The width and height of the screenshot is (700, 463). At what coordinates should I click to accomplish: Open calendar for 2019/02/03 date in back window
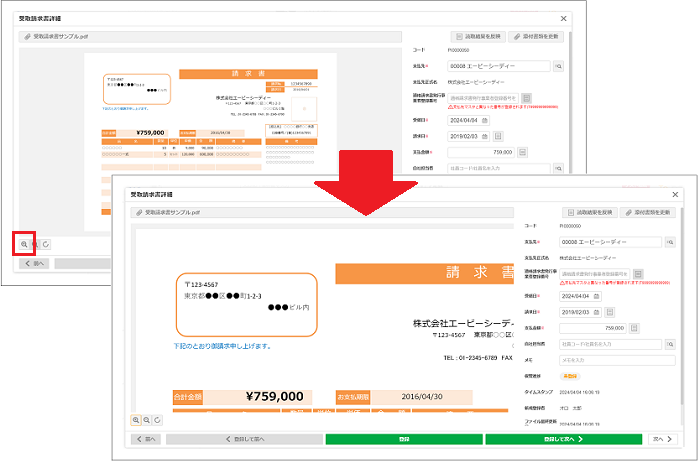point(485,136)
